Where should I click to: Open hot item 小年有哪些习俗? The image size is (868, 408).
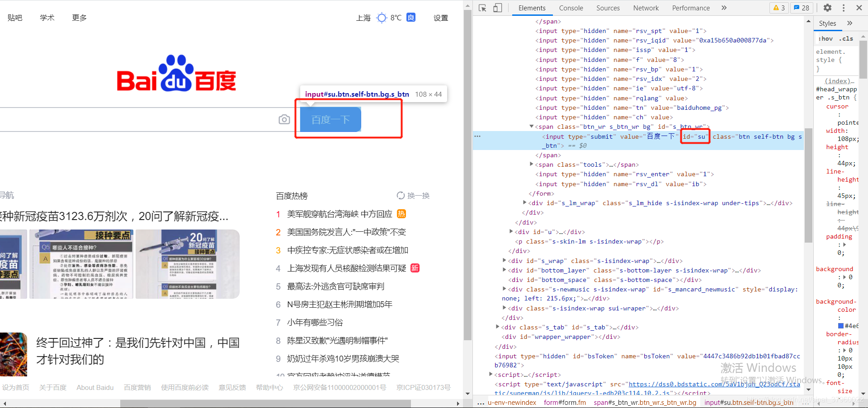point(315,322)
